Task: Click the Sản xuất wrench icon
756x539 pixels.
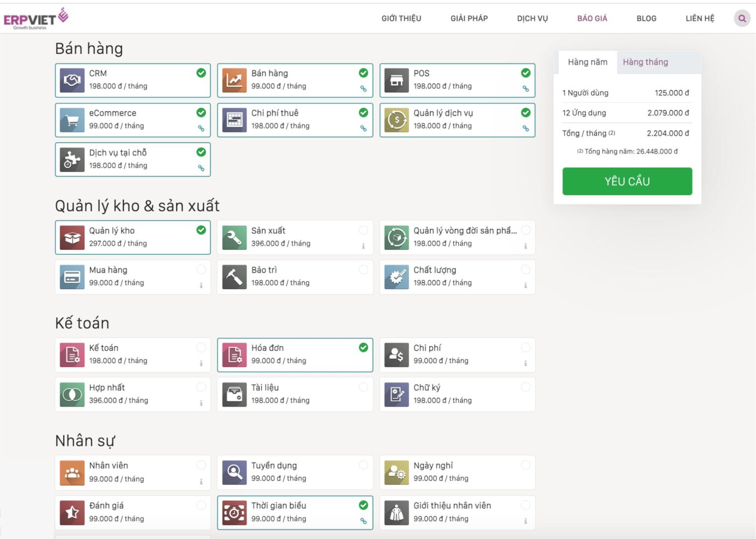Action: (234, 238)
